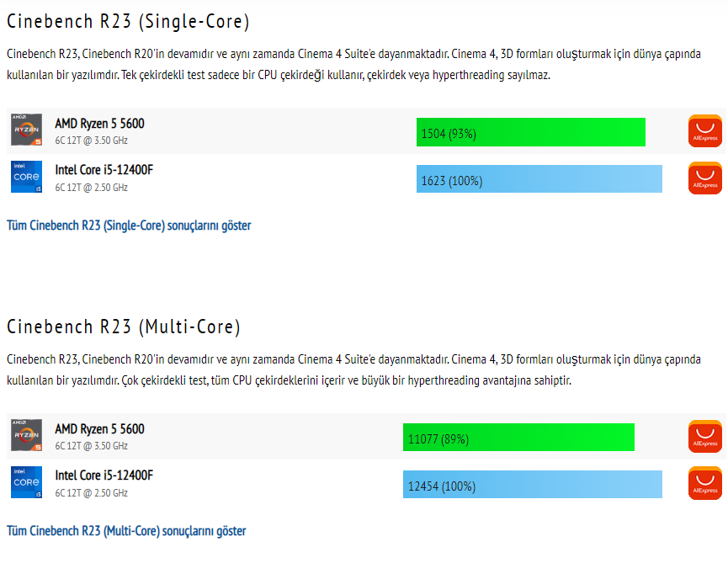Click Intel Core i5 logo in Single-Core section

[x=27, y=177]
